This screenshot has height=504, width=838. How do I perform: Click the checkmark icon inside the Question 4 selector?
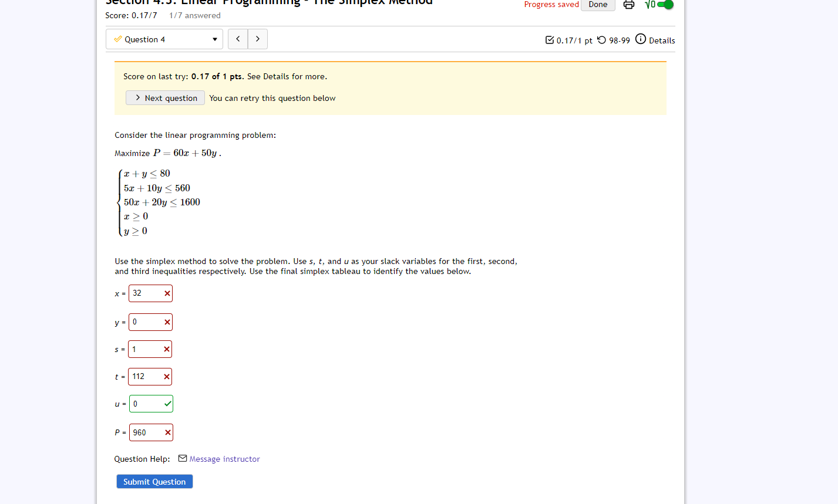click(117, 39)
